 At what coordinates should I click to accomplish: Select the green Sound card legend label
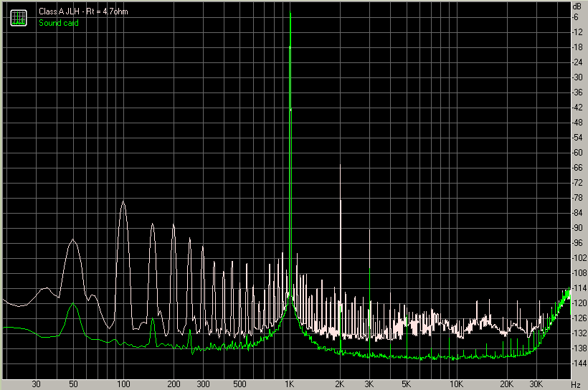point(59,23)
